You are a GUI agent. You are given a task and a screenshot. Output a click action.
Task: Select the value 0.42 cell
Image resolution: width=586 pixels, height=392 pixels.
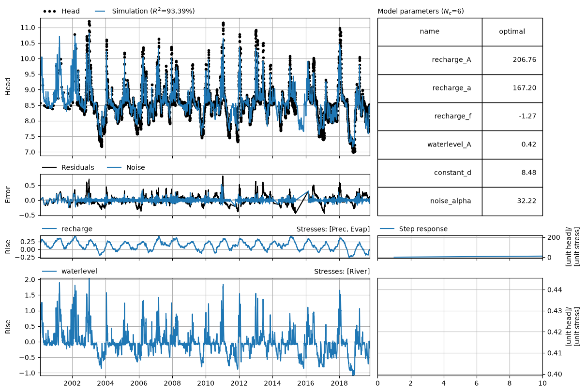512,145
